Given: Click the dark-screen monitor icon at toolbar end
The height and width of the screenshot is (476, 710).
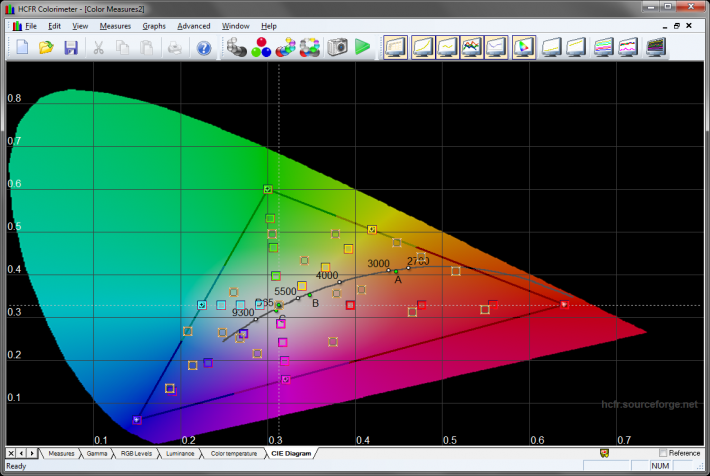Looking at the screenshot, I should (656, 47).
